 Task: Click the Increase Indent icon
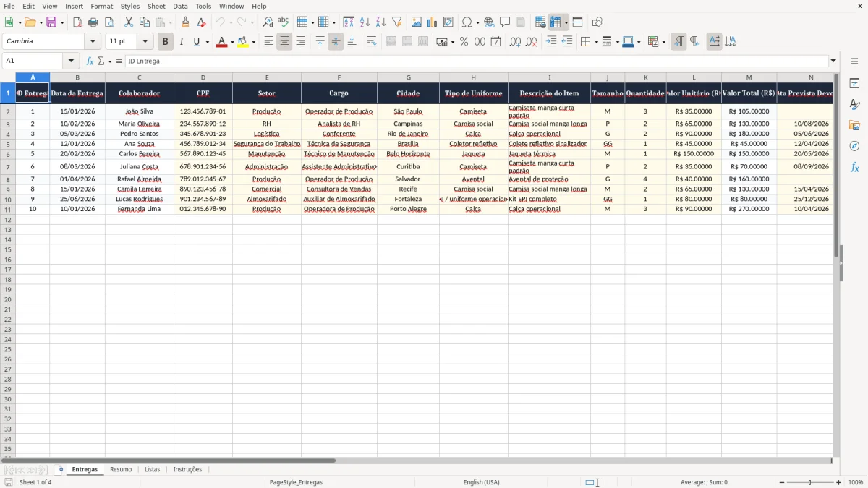[x=551, y=42]
